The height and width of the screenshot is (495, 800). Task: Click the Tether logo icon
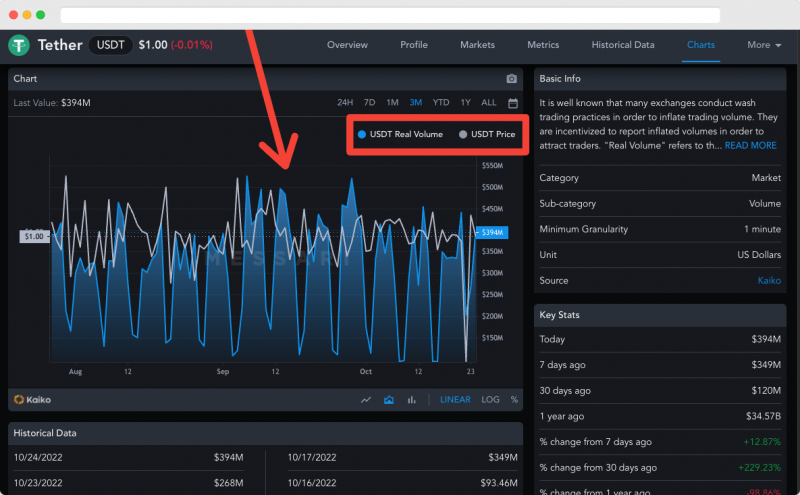(x=19, y=45)
